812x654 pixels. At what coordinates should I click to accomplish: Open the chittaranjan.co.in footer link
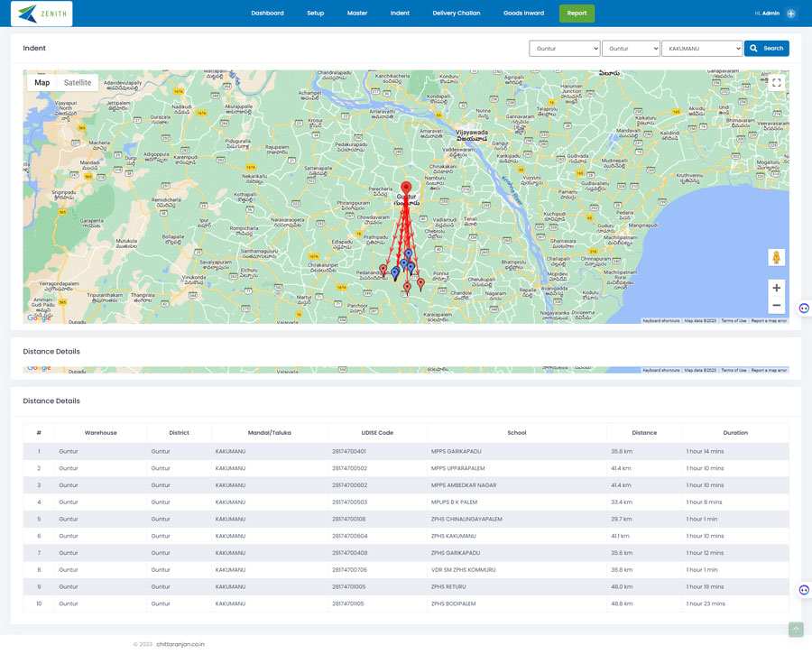(x=180, y=644)
